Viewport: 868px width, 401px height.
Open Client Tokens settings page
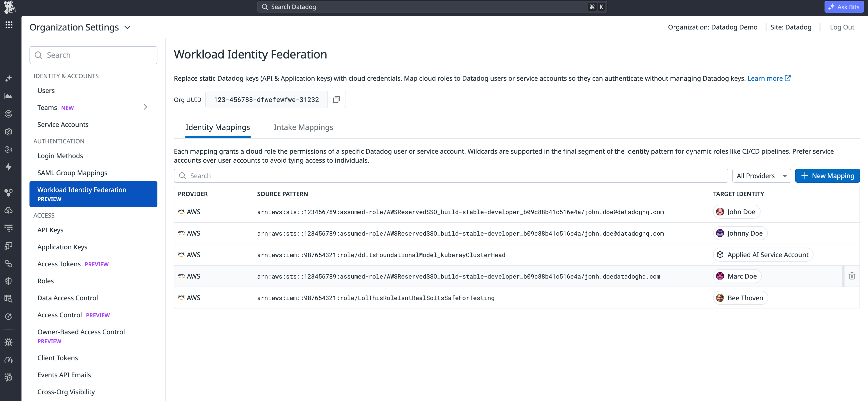(57, 358)
